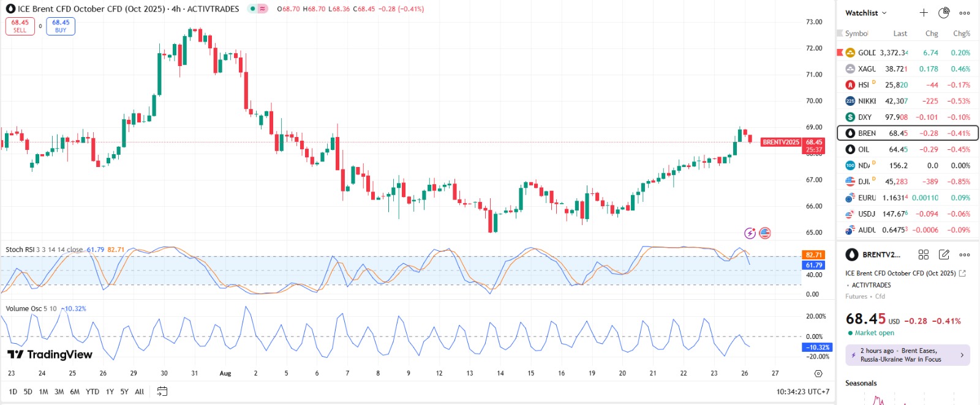This screenshot has height=405, width=980.
Task: Open watchlist three-dots more menu
Action: 965,13
